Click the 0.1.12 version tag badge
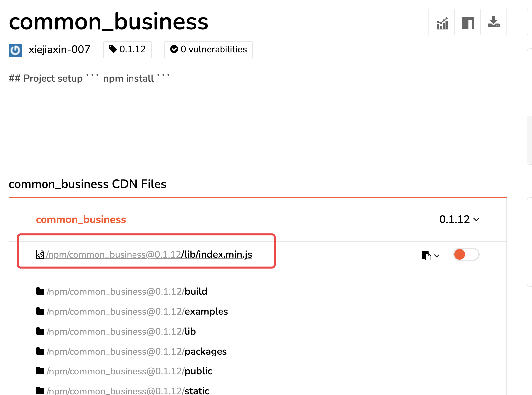Viewport: 532px width, 395px height. pos(128,49)
